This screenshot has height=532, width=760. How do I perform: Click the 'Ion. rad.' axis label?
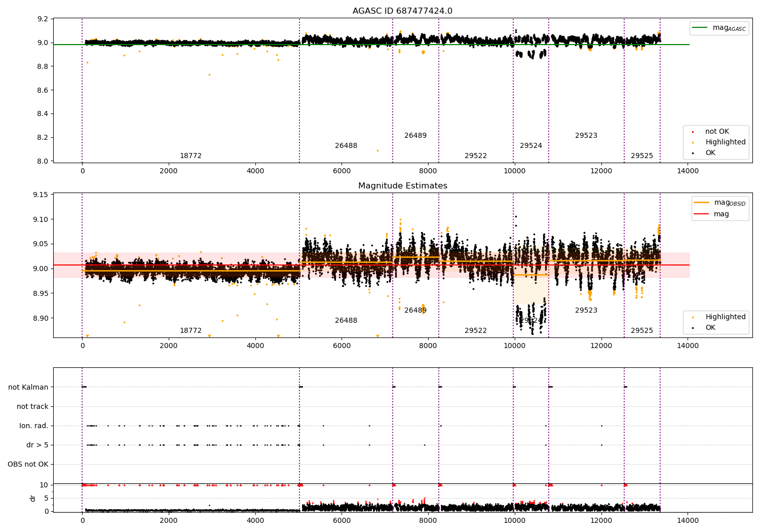[x=34, y=426]
